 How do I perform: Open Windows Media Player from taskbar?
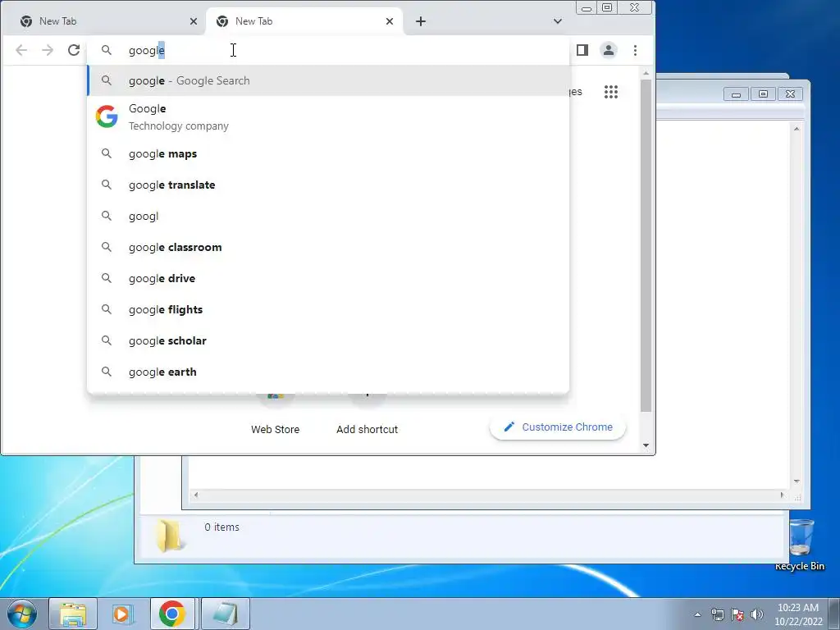[122, 614]
